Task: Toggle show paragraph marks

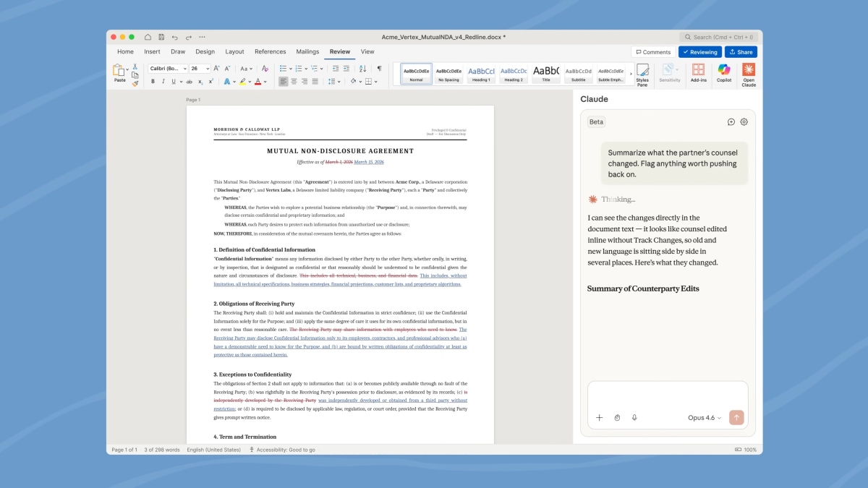Action: 379,69
